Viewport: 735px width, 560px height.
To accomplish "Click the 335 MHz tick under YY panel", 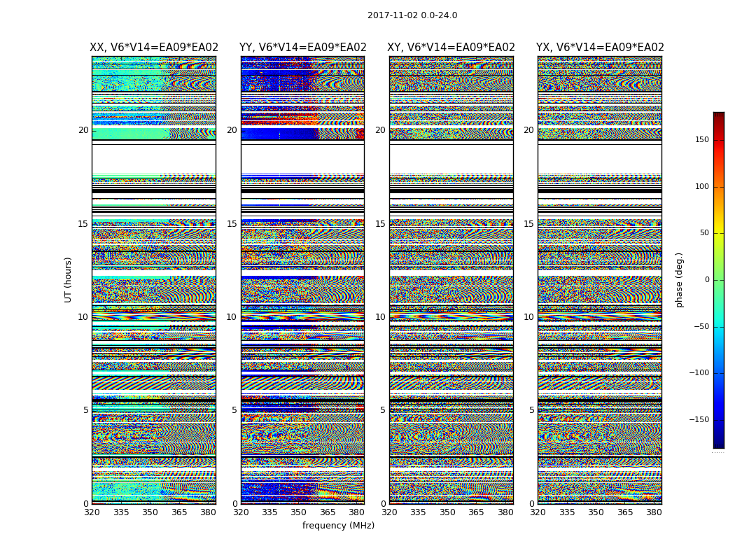I will [x=269, y=512].
